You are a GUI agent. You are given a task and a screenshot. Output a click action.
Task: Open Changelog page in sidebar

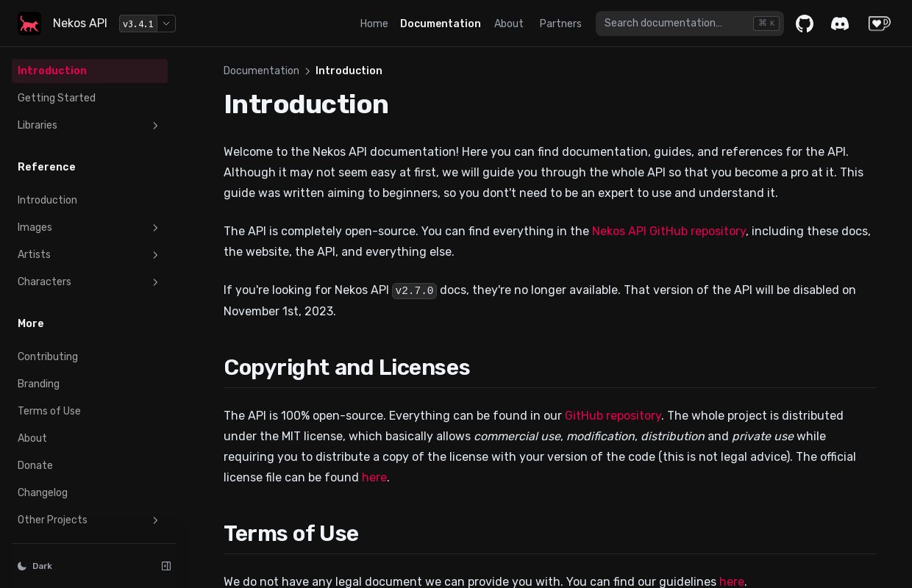point(90,492)
